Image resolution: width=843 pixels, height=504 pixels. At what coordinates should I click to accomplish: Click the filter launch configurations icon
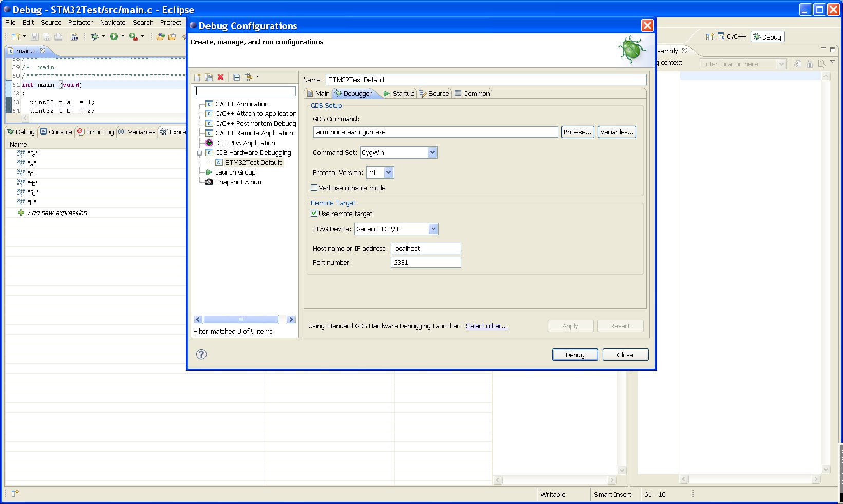(x=249, y=77)
